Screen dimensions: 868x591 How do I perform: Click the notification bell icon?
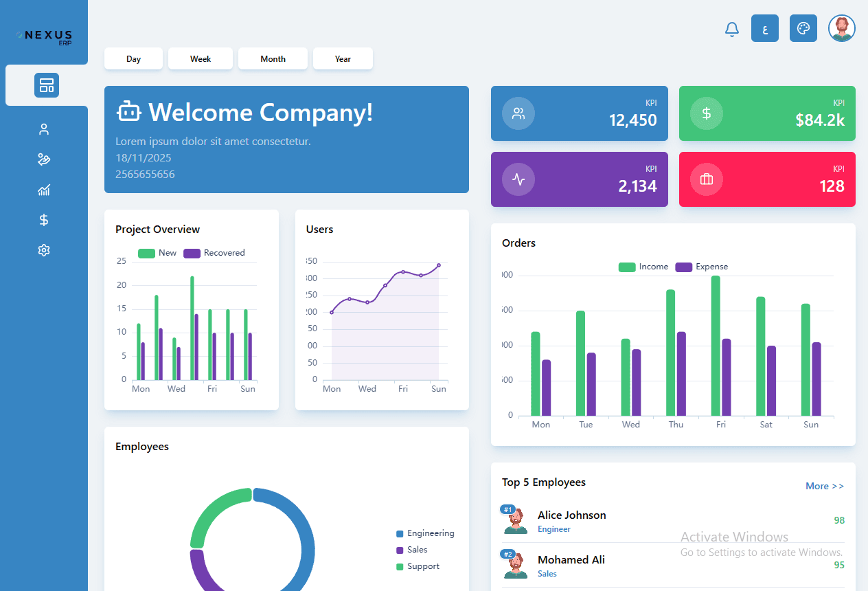coord(732,29)
